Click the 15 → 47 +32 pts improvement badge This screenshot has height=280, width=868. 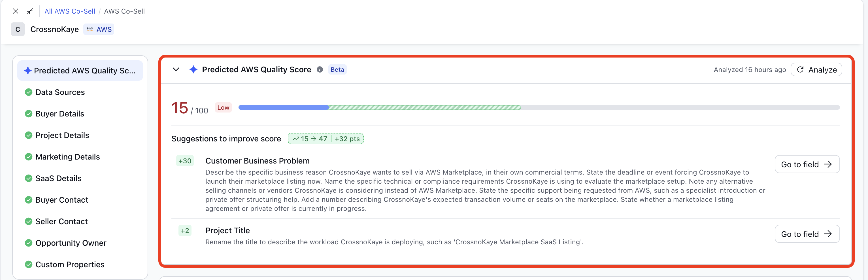click(x=326, y=139)
